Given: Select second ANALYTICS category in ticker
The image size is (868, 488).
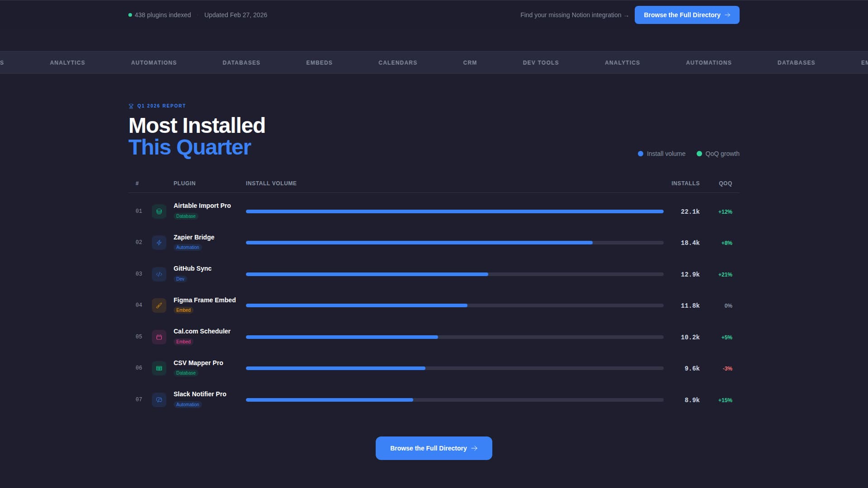Looking at the screenshot, I should [623, 63].
